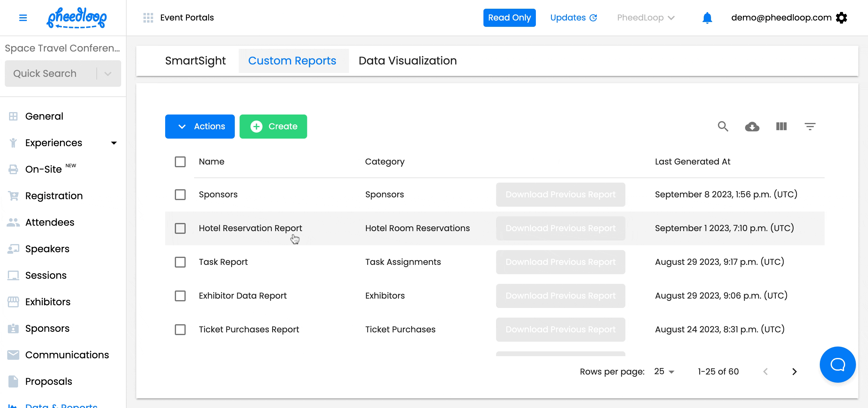Open the Event Portals grid icon
The image size is (868, 408).
pyautogui.click(x=148, y=17)
